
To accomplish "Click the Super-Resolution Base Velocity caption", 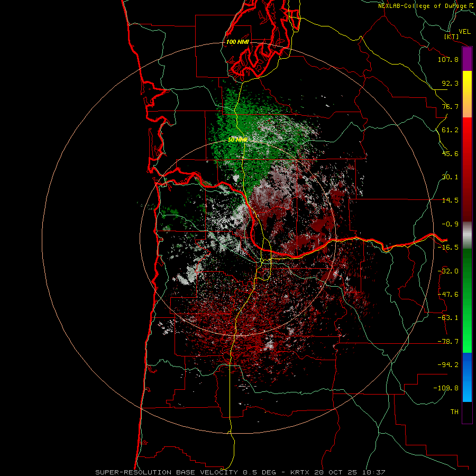I will 241,472.
